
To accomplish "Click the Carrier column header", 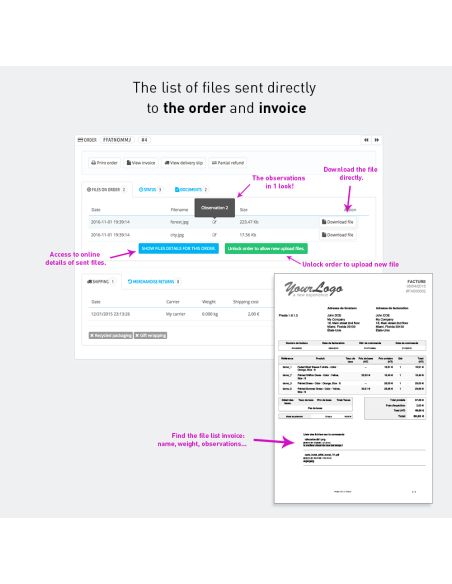I will (173, 302).
